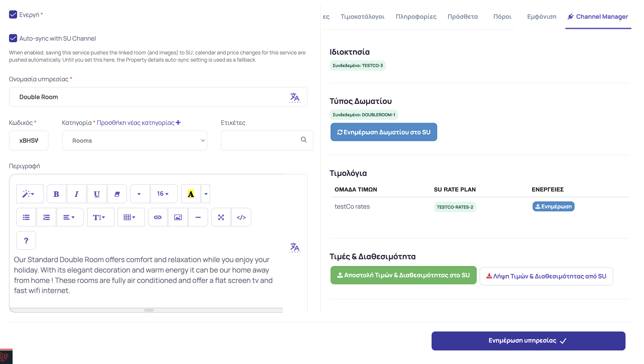Toggle italic text in the editor
The width and height of the screenshot is (644, 364).
[x=76, y=194]
